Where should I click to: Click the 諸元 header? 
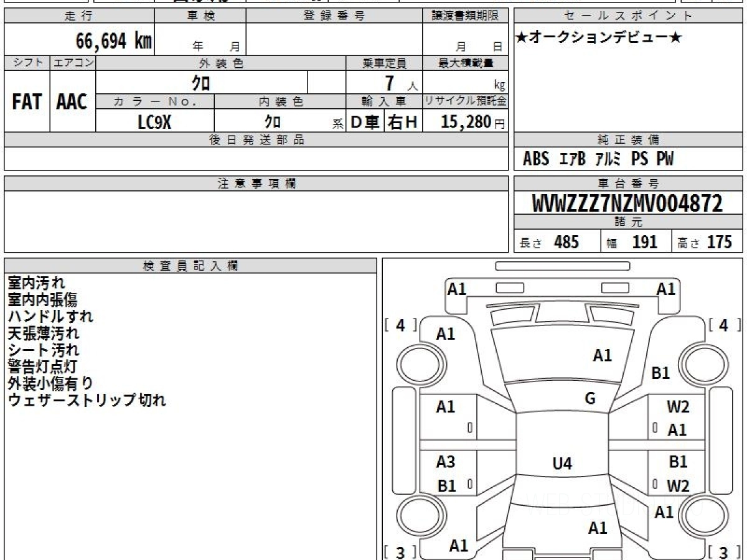(629, 222)
